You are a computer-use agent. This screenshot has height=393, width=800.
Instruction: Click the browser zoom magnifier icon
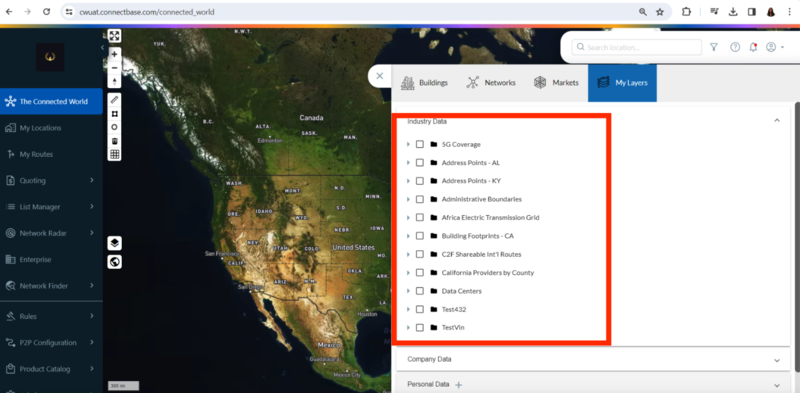coord(643,12)
